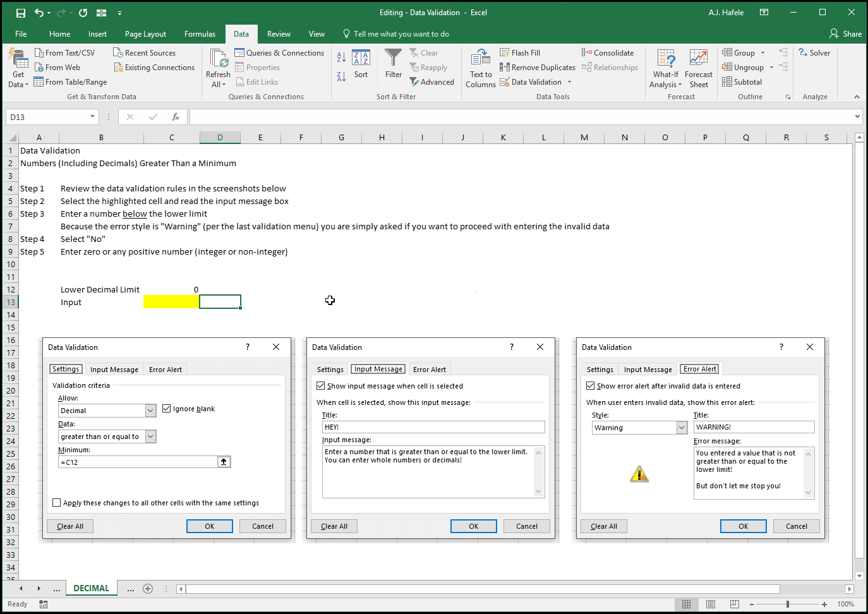Image resolution: width=868 pixels, height=614 pixels.
Task: Click zoom in plus button
Action: point(824,605)
